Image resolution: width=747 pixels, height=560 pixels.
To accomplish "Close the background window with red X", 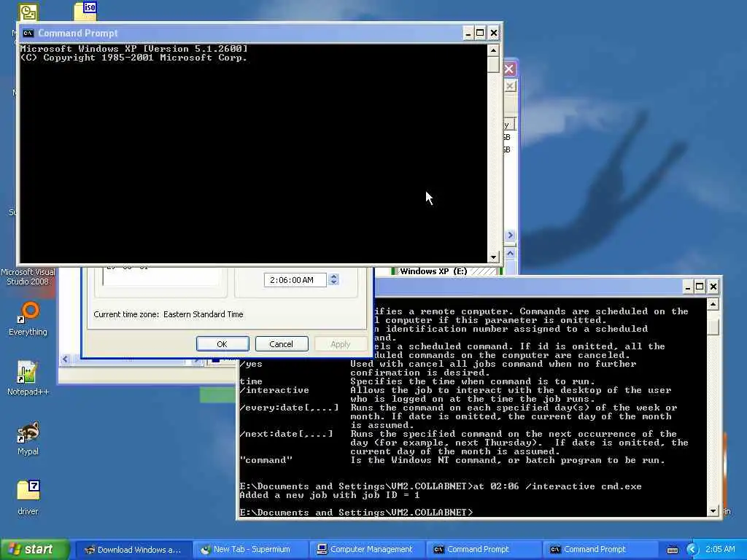I will (509, 69).
